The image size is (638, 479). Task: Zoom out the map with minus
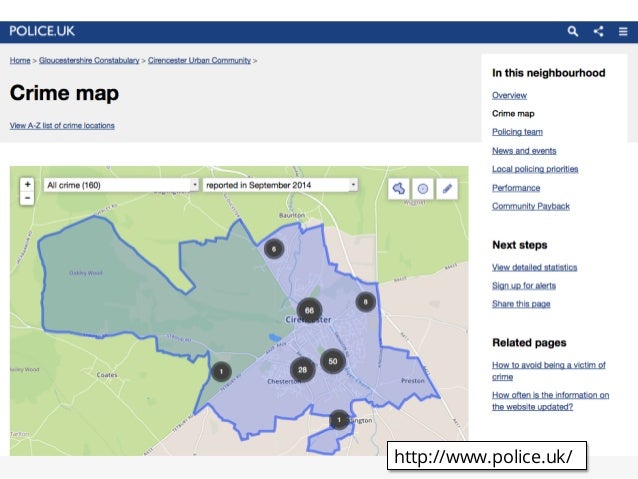click(x=27, y=198)
